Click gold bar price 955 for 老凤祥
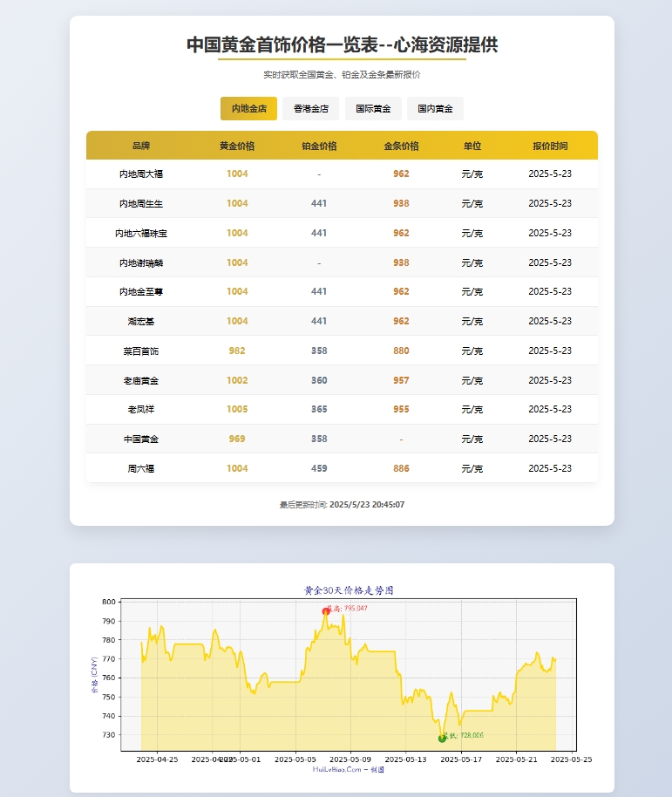 coord(401,409)
